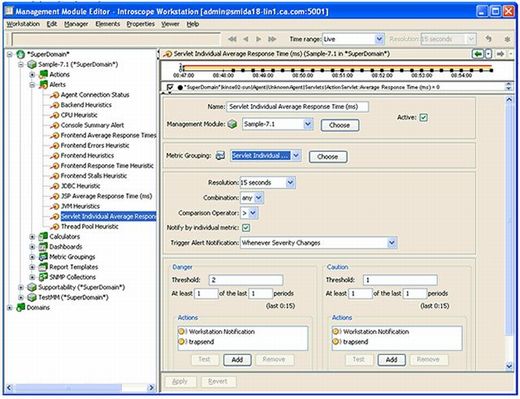Open the Combination dropdown
Viewport: 520px width, 399px height.
pos(259,198)
